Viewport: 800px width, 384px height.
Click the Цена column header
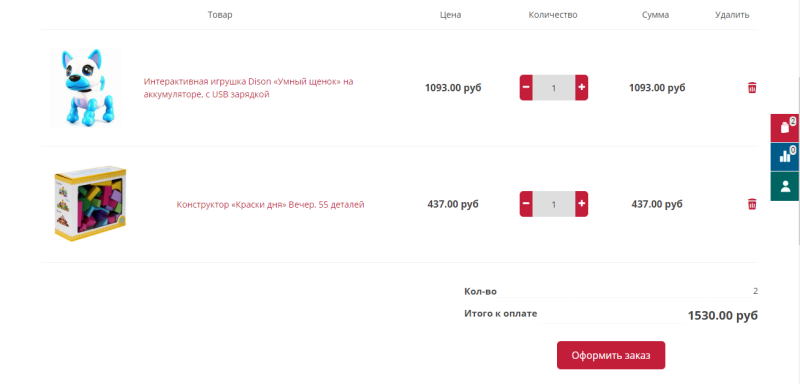pos(451,15)
